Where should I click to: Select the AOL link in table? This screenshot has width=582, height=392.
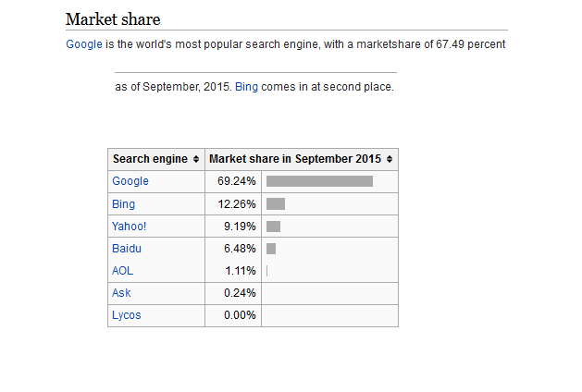122,271
